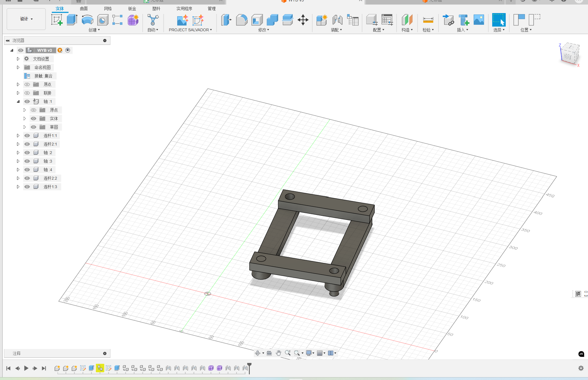This screenshot has height=380, width=588.
Task: Click the Orbit navigation tool
Action: click(258, 353)
